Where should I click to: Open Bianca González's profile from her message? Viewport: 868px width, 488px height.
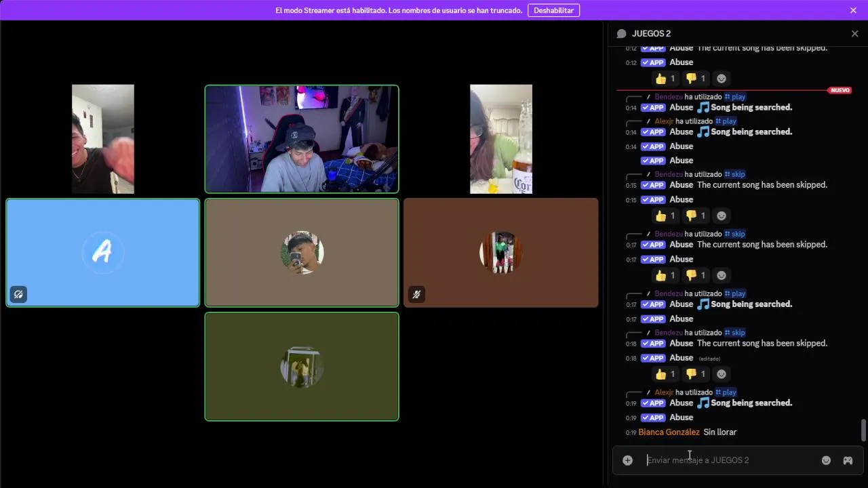pos(669,432)
